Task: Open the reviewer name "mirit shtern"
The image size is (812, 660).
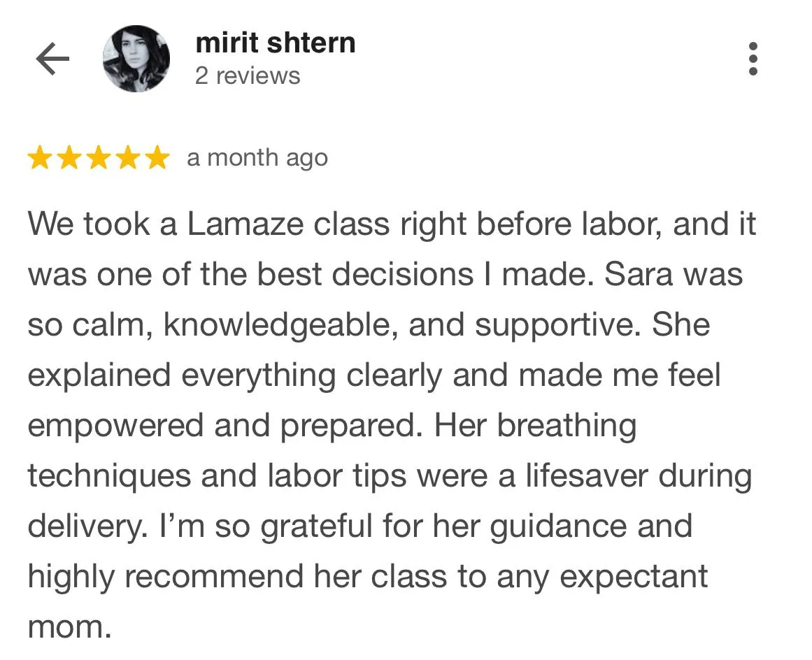Action: 275,43
